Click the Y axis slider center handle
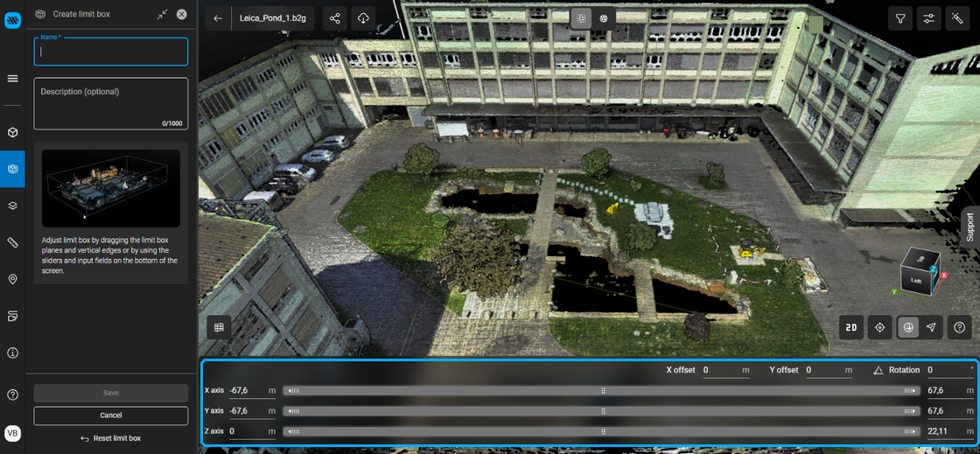Viewport: 980px width, 454px height. tap(603, 411)
